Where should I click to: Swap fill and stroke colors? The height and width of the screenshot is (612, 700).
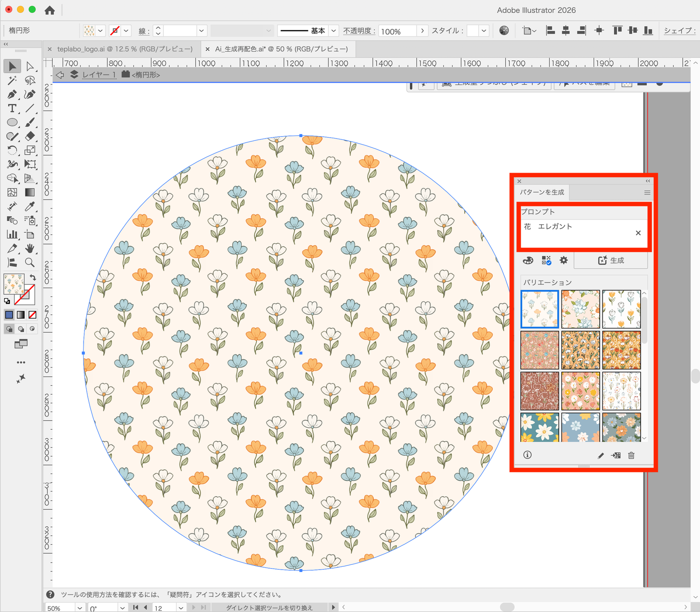pyautogui.click(x=33, y=277)
